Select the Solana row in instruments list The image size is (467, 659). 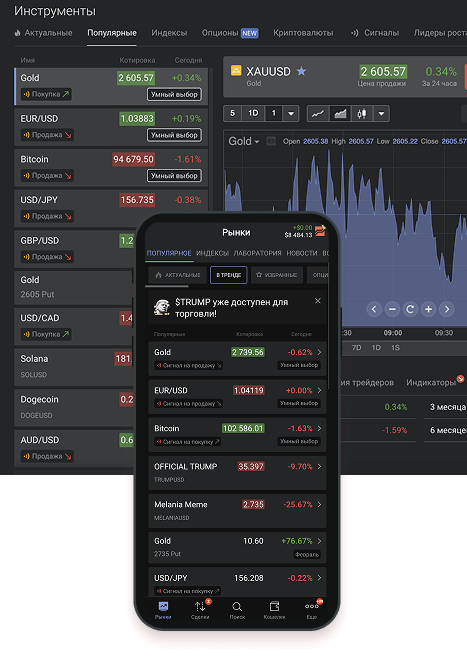coord(74,367)
